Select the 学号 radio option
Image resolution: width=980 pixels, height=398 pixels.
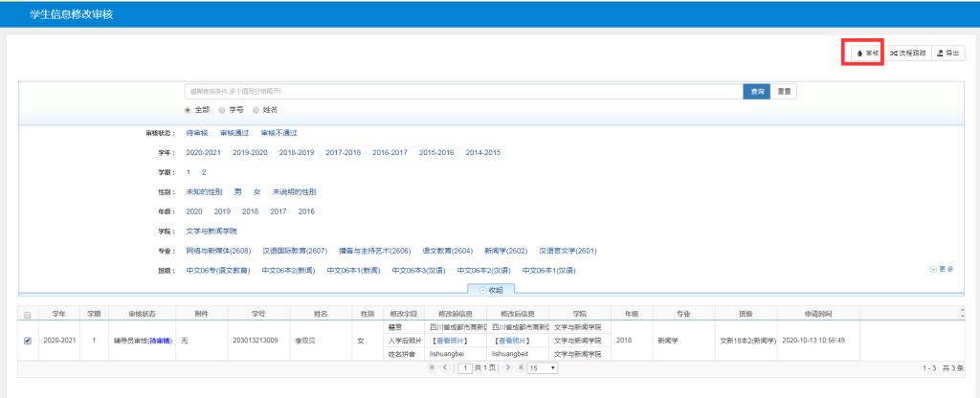(x=221, y=110)
